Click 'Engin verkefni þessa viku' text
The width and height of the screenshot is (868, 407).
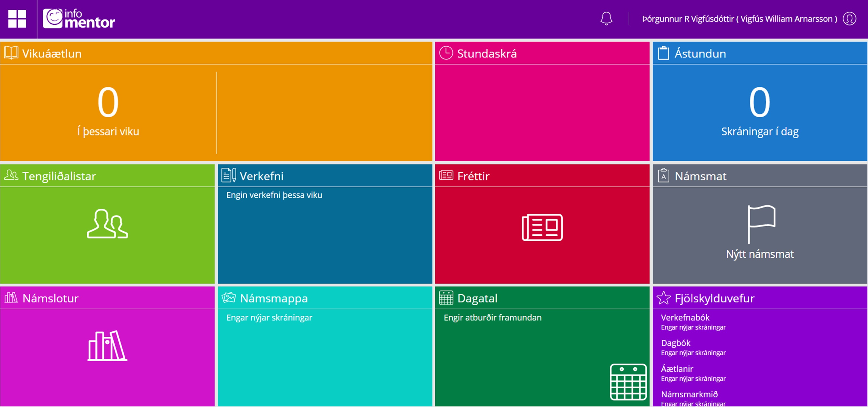[x=274, y=195]
